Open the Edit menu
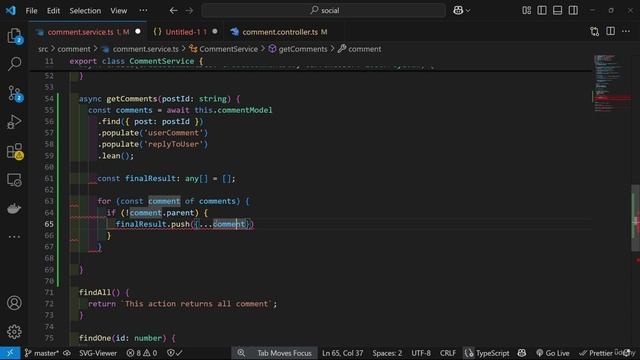The width and height of the screenshot is (640, 360). [x=53, y=11]
